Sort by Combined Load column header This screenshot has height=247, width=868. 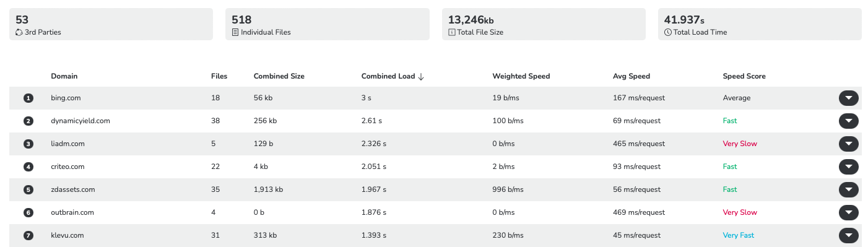pos(388,76)
